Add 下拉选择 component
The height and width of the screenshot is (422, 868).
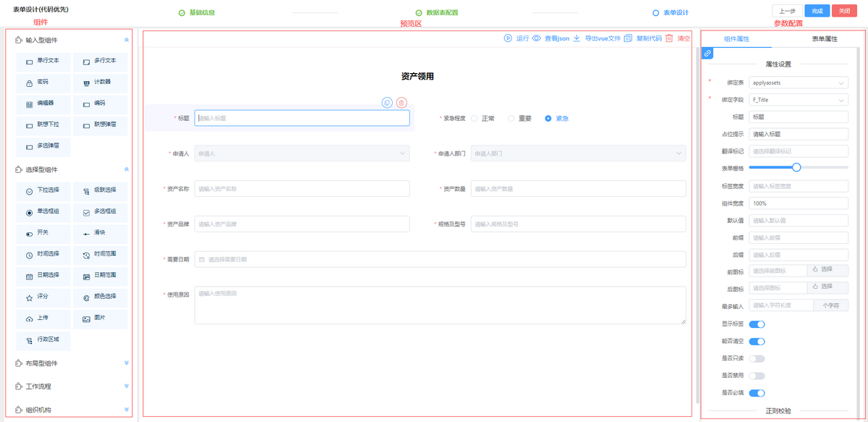tap(43, 190)
